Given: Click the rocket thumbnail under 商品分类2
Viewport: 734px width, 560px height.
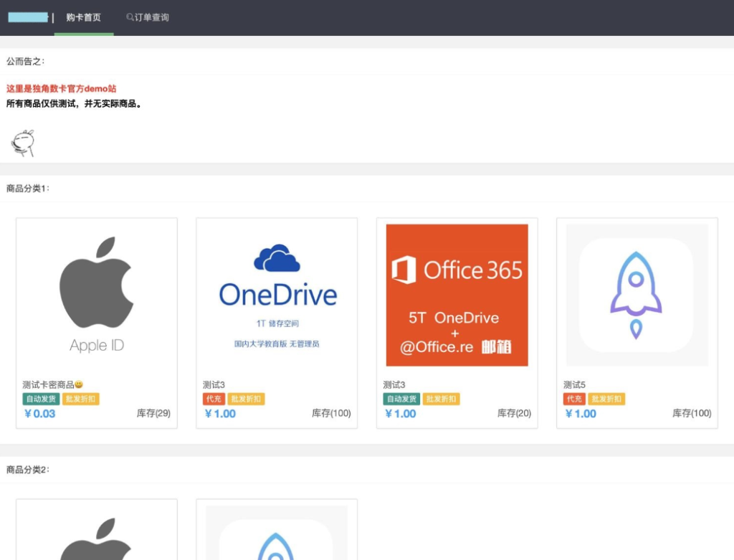Looking at the screenshot, I should click(277, 545).
